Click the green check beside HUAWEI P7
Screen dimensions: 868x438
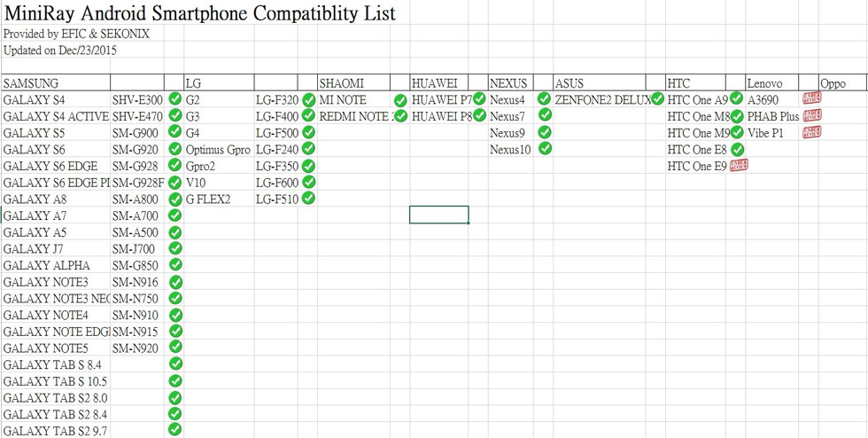[x=479, y=99]
